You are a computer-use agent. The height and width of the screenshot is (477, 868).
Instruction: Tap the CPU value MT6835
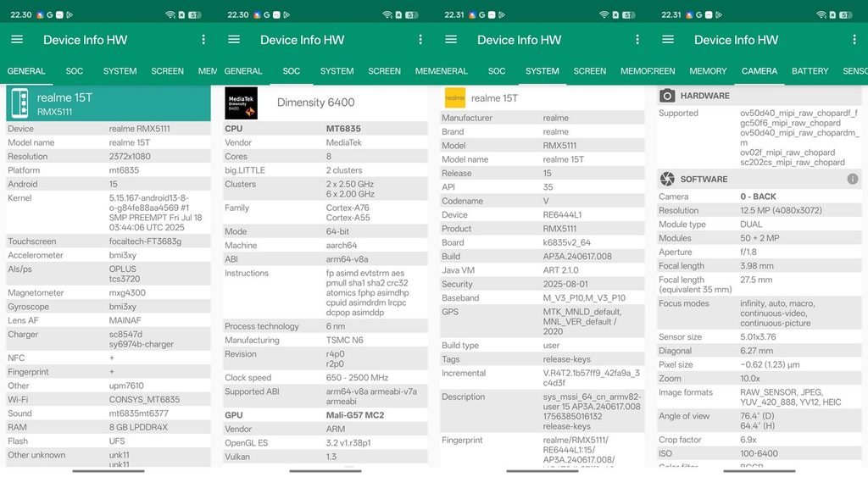coord(343,129)
